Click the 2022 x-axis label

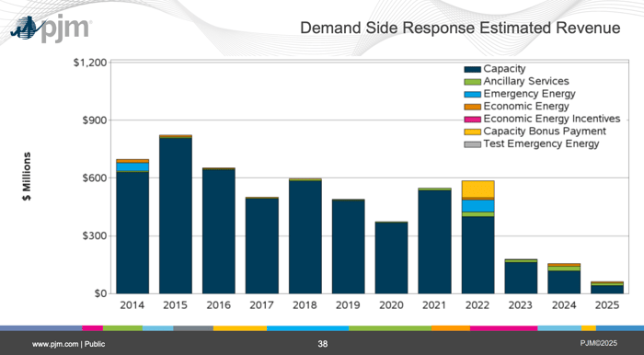tap(477, 305)
